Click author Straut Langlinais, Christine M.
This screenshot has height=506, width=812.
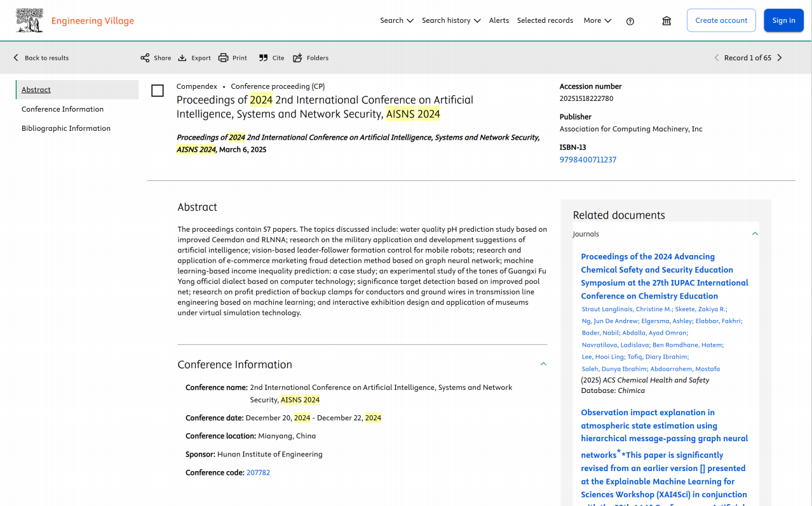626,309
